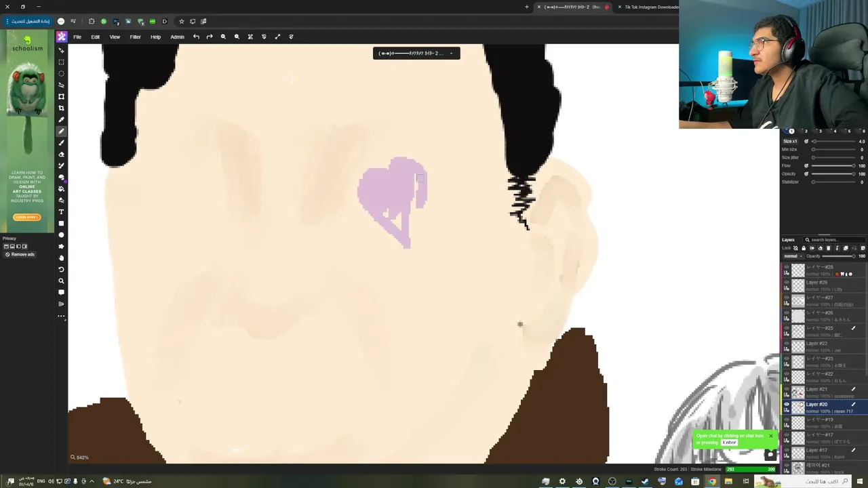
Task: Open more tools ellipsis in toolbar
Action: [61, 316]
